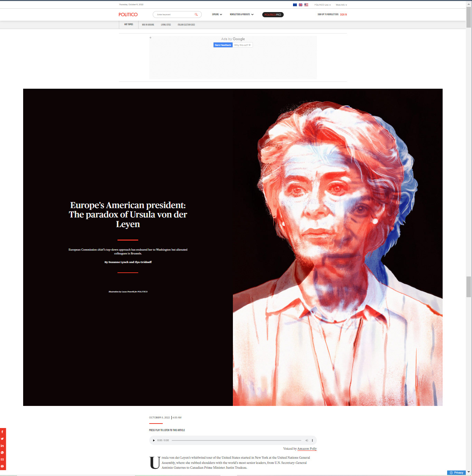Click the article headline 'Europe's American president'
The height and width of the screenshot is (476, 472).
coord(128,215)
